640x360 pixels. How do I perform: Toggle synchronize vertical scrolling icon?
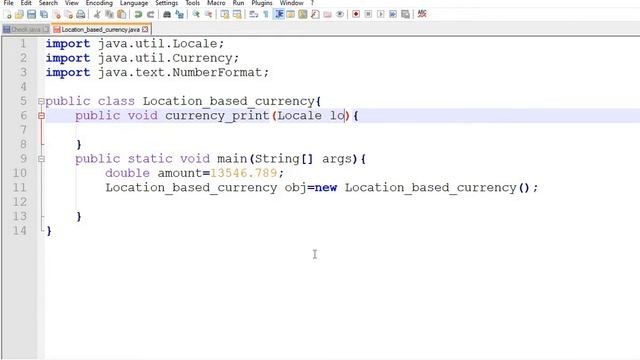click(x=224, y=15)
